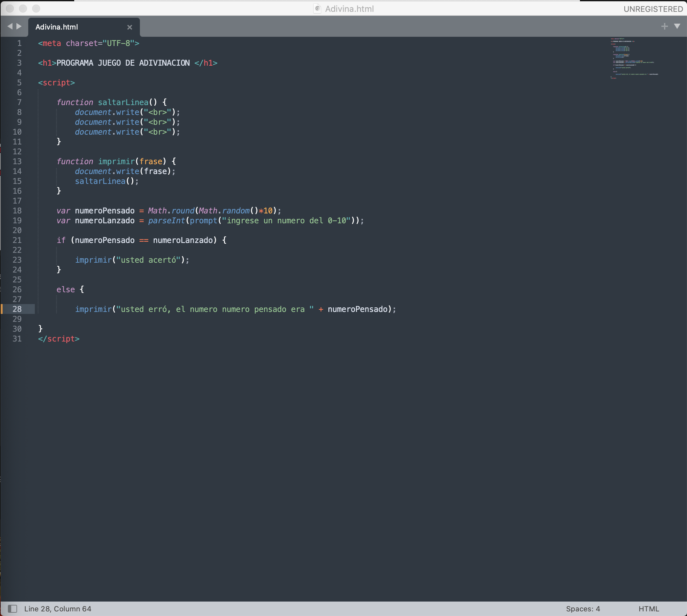Click the Adivina.html window title text
687x616 pixels.
click(x=349, y=9)
